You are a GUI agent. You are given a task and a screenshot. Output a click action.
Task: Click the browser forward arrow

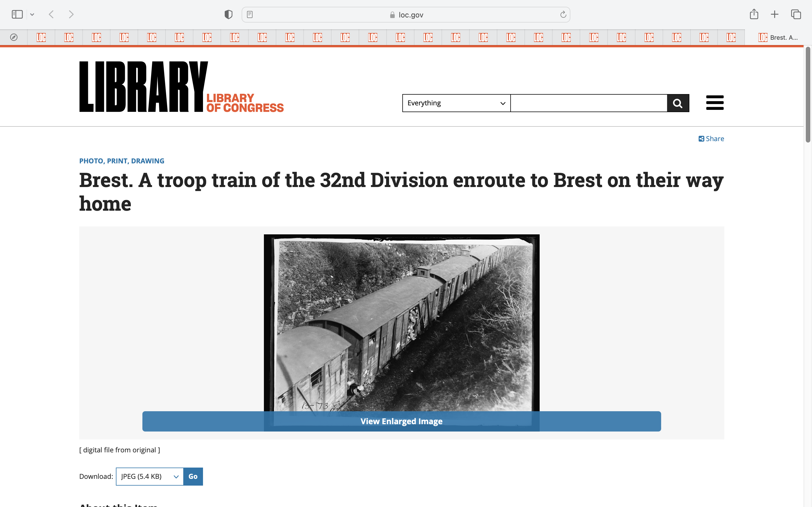(x=71, y=14)
